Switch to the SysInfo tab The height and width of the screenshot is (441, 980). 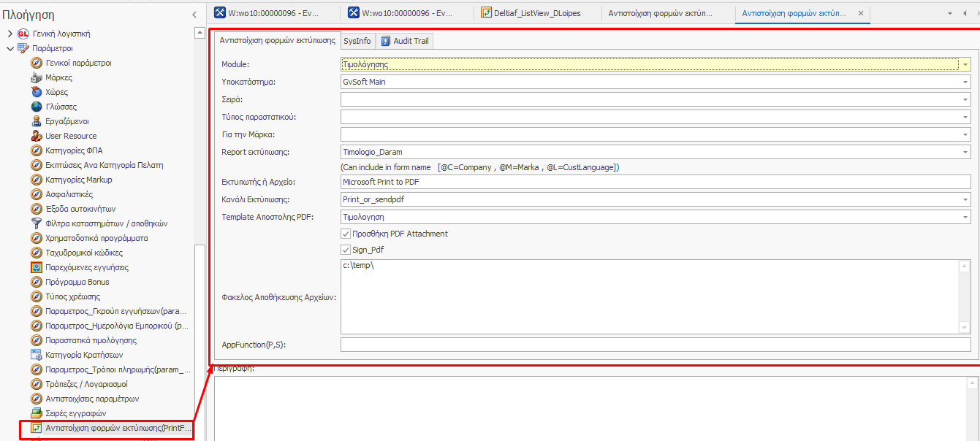coord(357,41)
